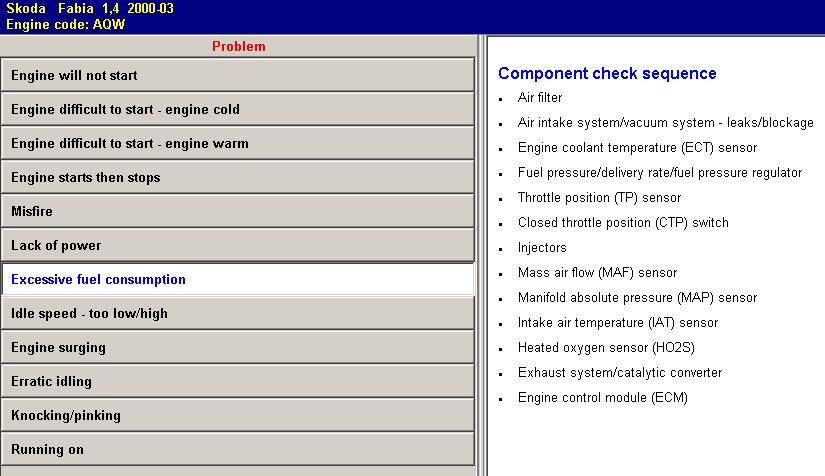Click 'Mass air flow (MAF) sensor' item
This screenshot has width=825, height=476.
point(597,272)
